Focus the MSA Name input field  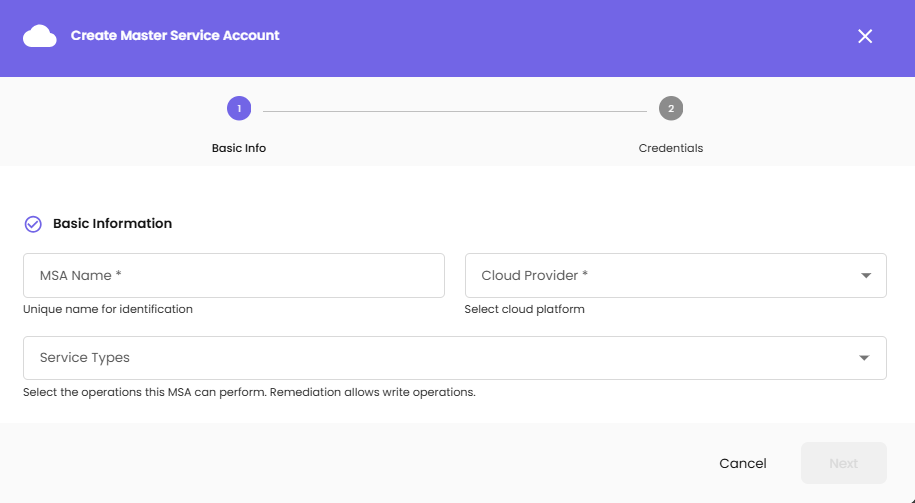tap(234, 275)
